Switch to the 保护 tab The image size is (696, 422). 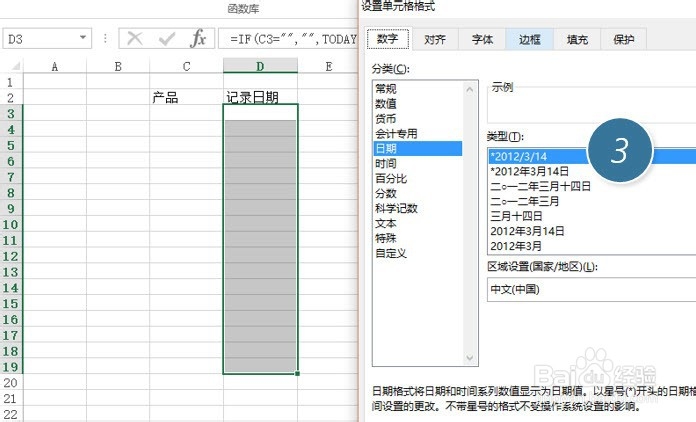(624, 39)
